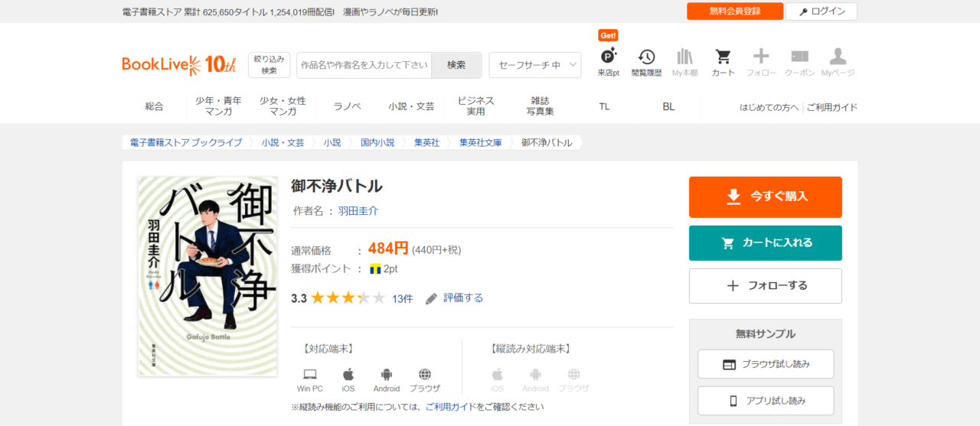The image size is (980, 426).
Task: Expand the セーフサーチ dropdown
Action: click(x=534, y=65)
